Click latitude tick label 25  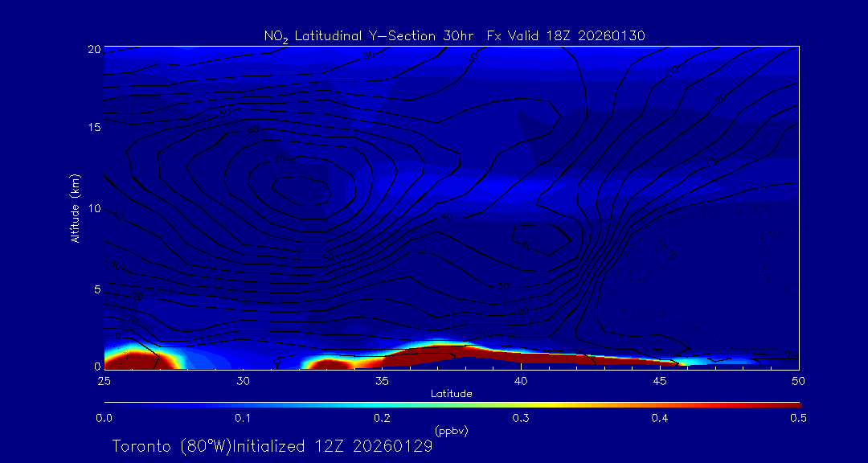104,381
